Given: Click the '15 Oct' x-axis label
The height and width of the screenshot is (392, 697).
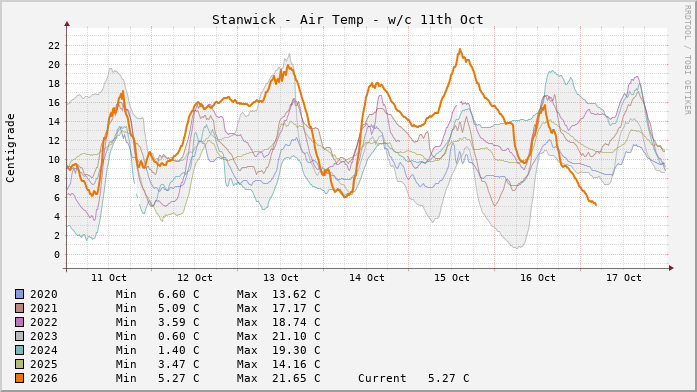Looking at the screenshot, I should pyautogui.click(x=452, y=278).
